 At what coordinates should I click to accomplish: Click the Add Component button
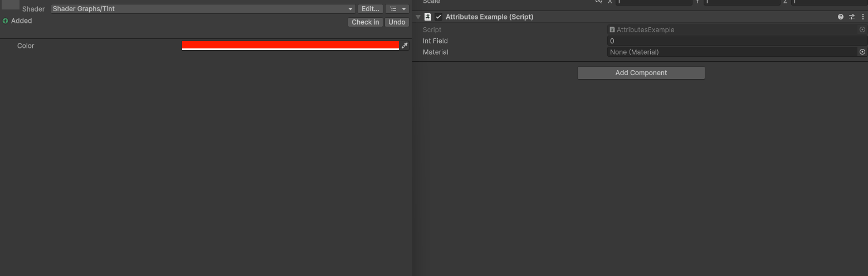641,73
